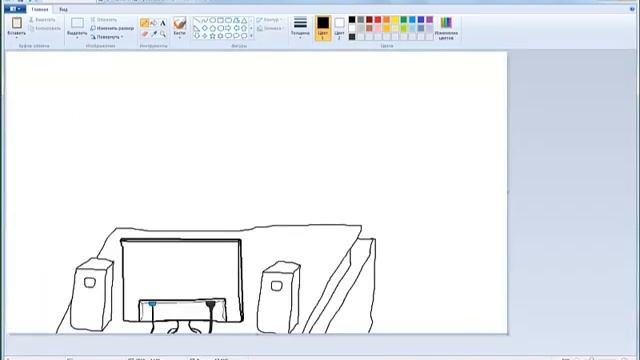Pick the orange palette swatch
Screen dimensions: 640x360
(387, 20)
